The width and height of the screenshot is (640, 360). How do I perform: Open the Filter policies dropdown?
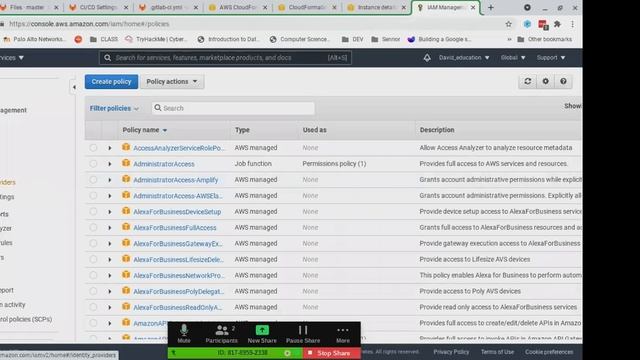(114, 108)
